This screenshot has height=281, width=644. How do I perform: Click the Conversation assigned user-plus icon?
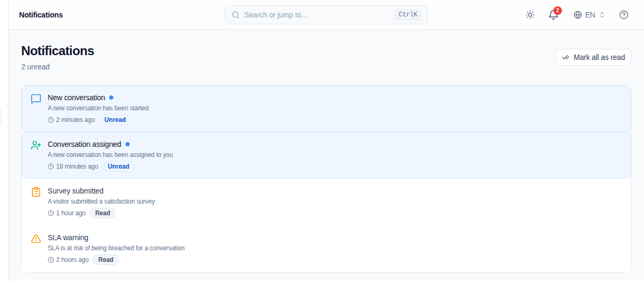[36, 145]
